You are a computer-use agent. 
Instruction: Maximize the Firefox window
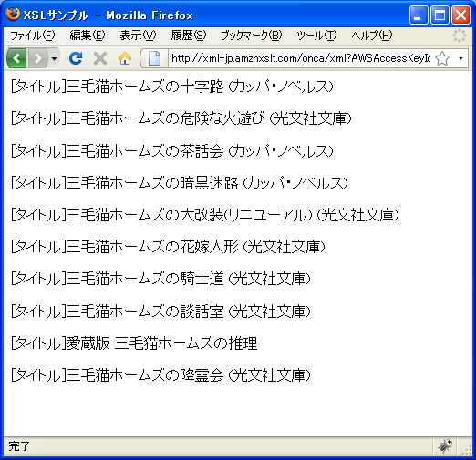click(x=440, y=15)
